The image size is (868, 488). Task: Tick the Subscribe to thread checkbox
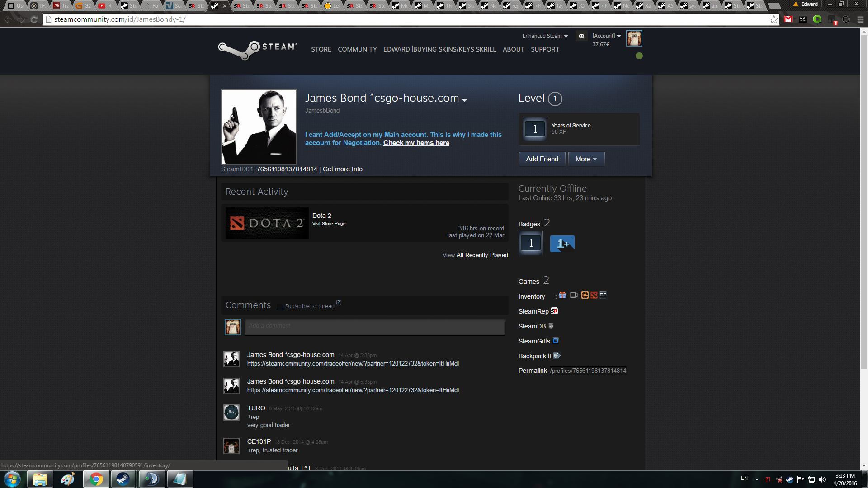(x=280, y=307)
